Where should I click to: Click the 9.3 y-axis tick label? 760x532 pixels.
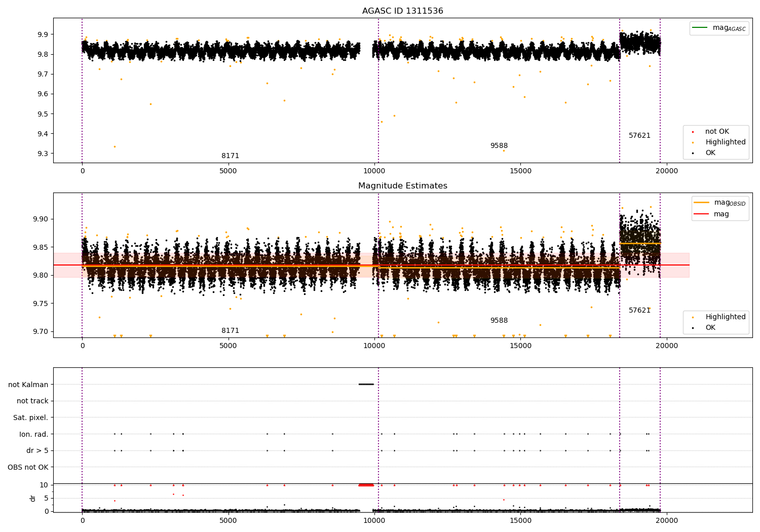click(x=43, y=154)
